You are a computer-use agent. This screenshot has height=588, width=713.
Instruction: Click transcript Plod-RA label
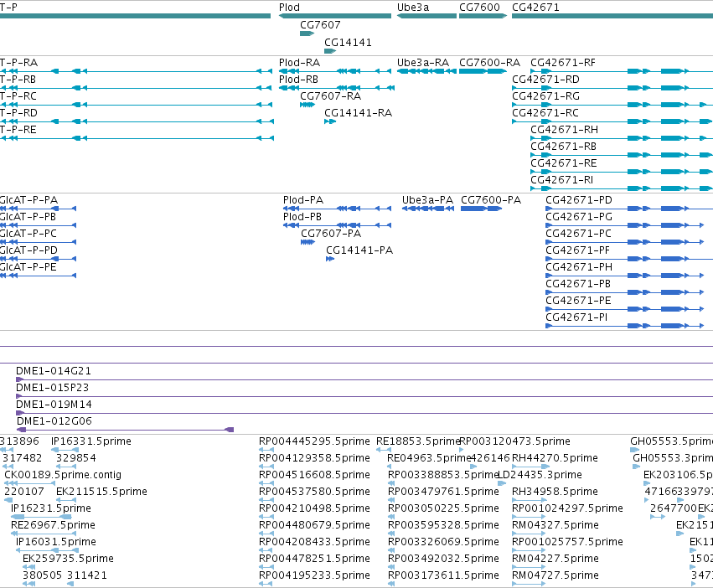click(x=300, y=63)
